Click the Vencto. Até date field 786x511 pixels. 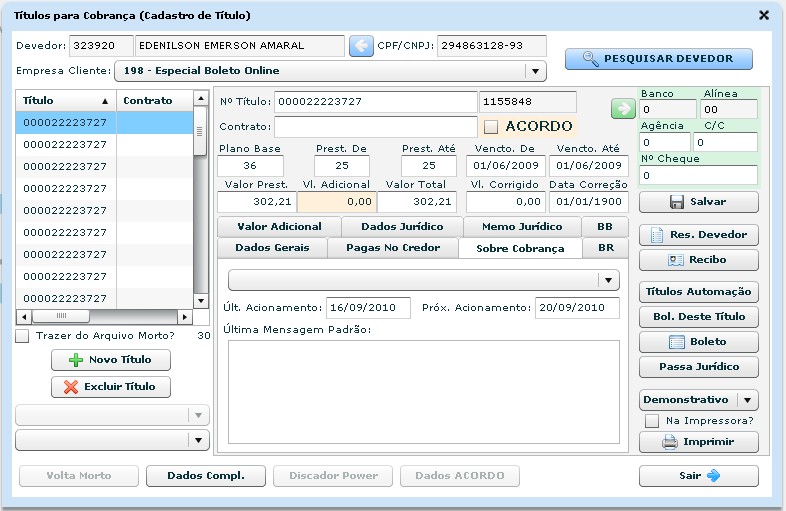588,166
